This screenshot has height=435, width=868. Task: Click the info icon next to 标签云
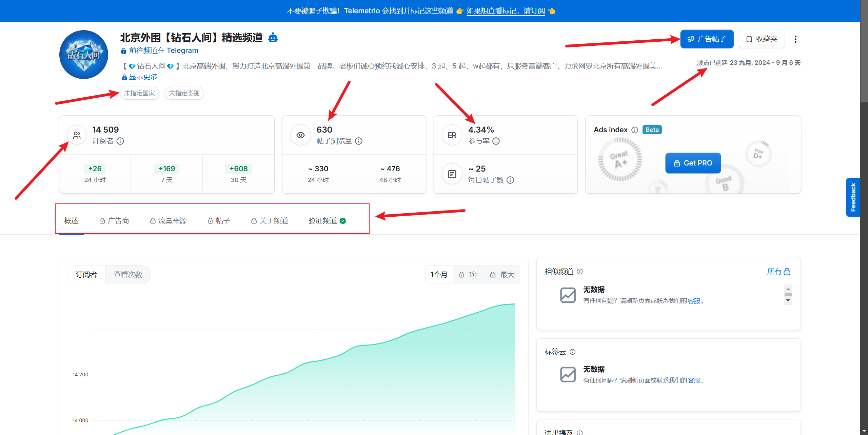(x=573, y=352)
